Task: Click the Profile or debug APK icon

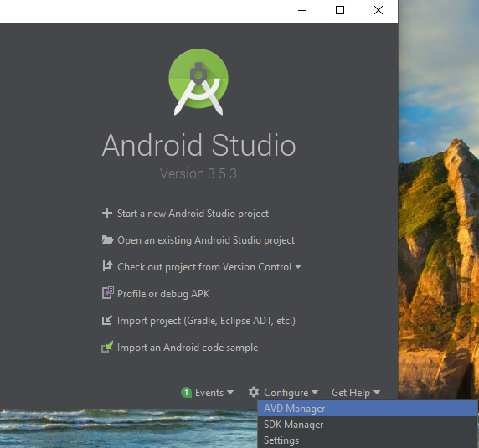Action: (107, 293)
